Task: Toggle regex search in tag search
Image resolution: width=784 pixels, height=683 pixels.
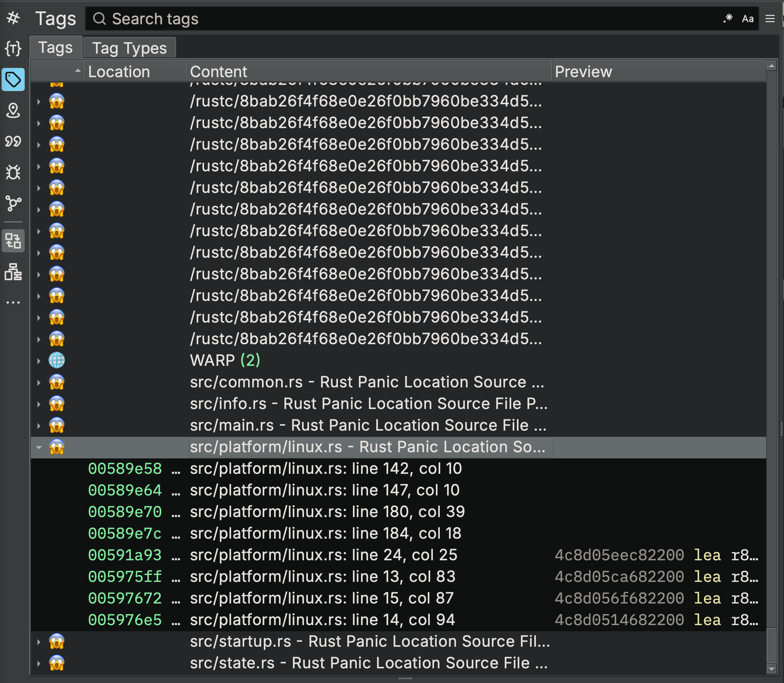Action: coord(728,19)
